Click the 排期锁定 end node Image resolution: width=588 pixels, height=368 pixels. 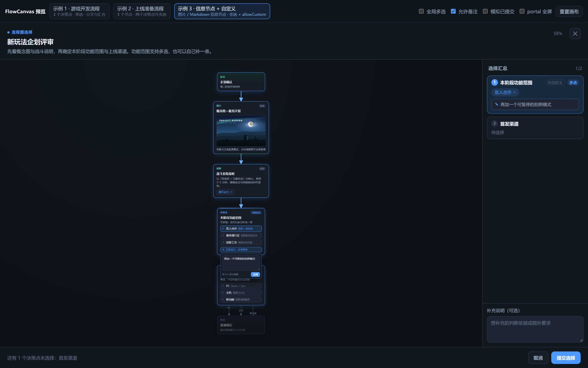(241, 325)
